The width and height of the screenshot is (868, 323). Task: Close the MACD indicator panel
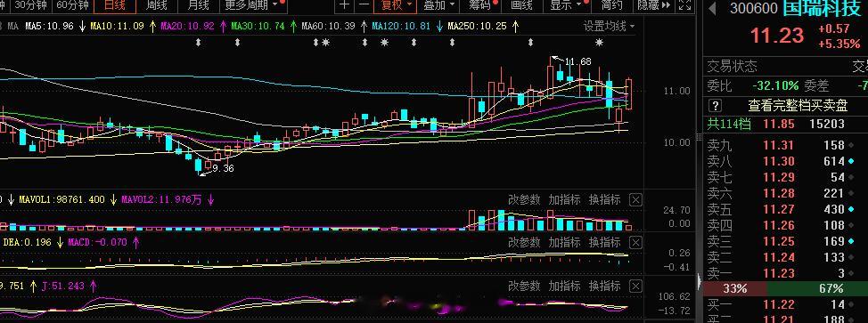tap(635, 243)
